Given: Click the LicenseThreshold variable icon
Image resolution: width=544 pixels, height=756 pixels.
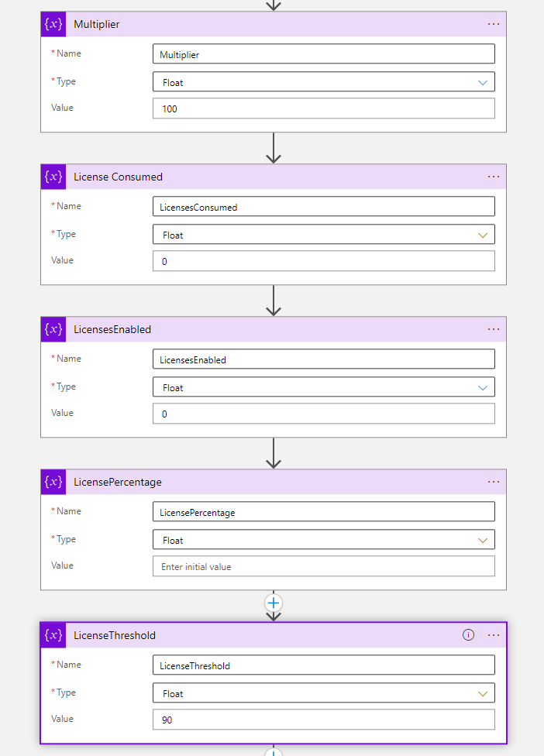Looking at the screenshot, I should [53, 635].
